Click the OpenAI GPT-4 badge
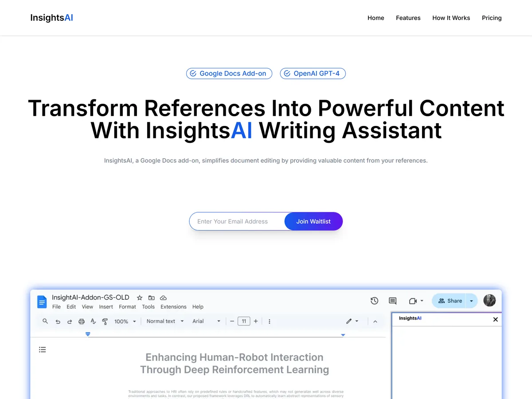The height and width of the screenshot is (399, 532). click(313, 74)
